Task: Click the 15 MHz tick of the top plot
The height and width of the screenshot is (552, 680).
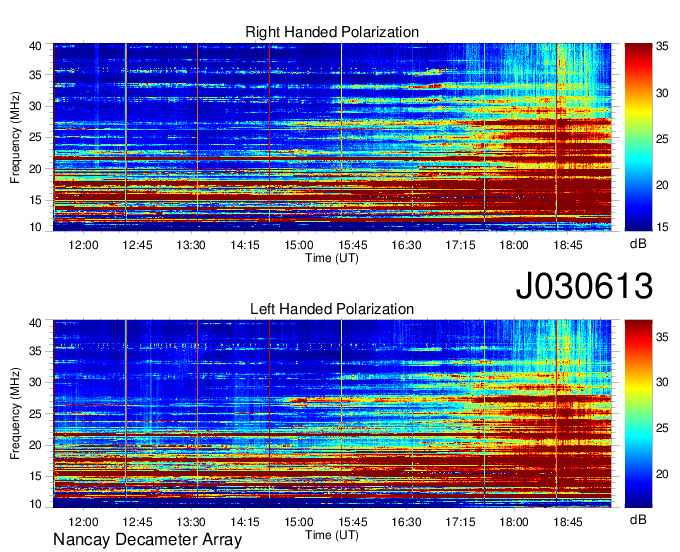Action: [x=35, y=200]
